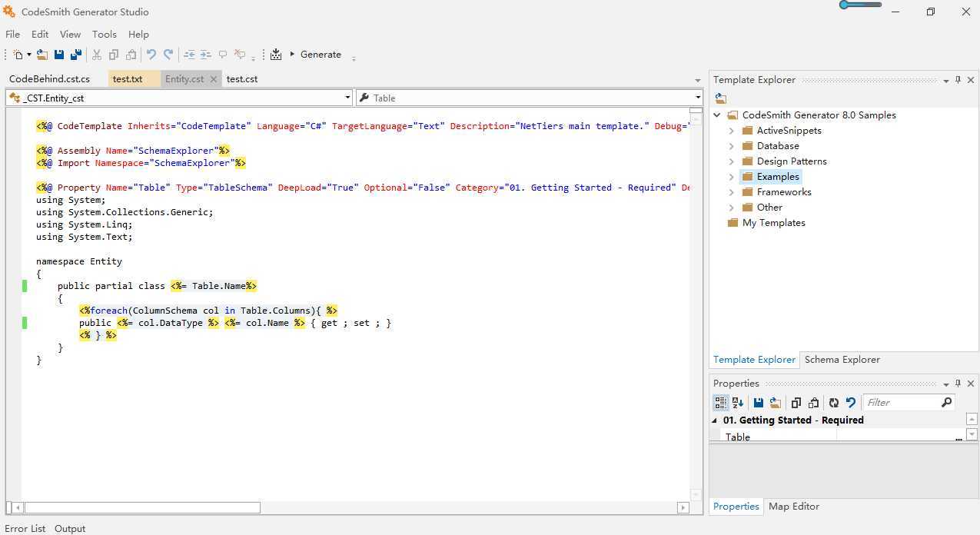
Task: Open the Help menu
Action: pos(138,34)
